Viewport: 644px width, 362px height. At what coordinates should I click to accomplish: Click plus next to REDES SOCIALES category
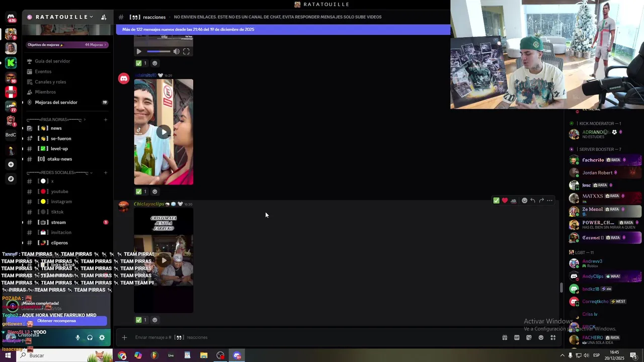pos(106,172)
